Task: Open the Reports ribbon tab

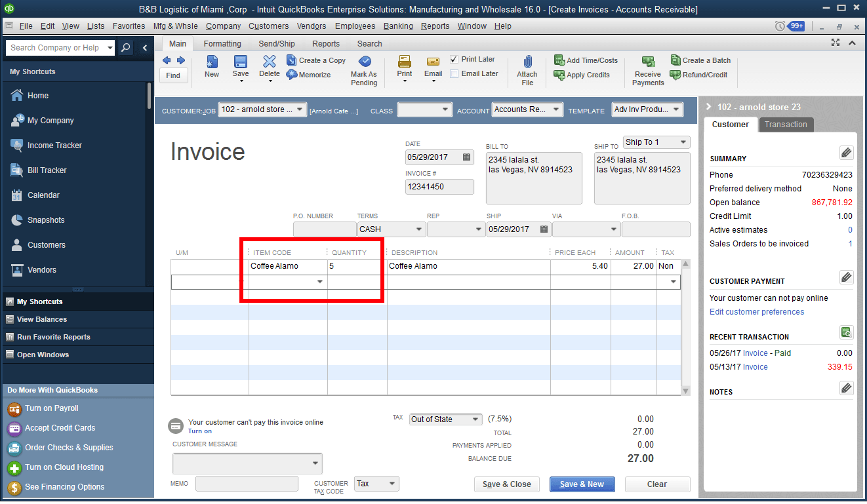Action: [326, 44]
